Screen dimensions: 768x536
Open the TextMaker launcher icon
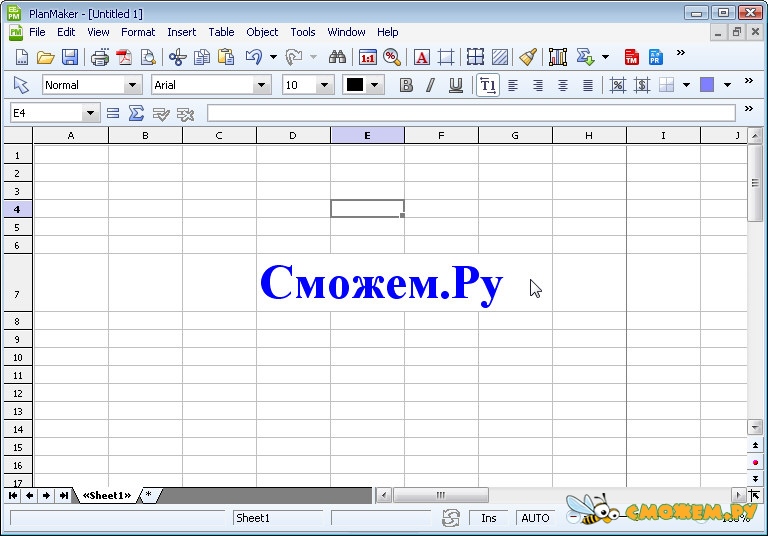click(631, 57)
